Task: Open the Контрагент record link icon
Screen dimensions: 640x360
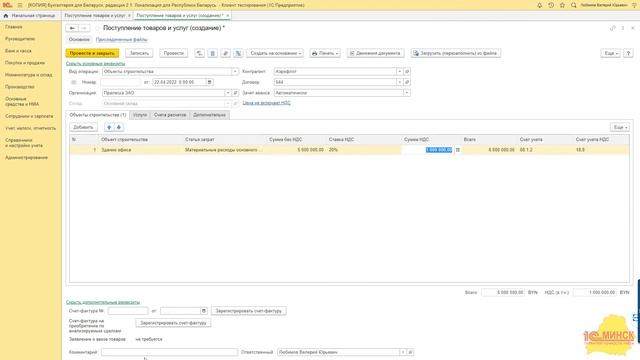Action: tap(407, 71)
